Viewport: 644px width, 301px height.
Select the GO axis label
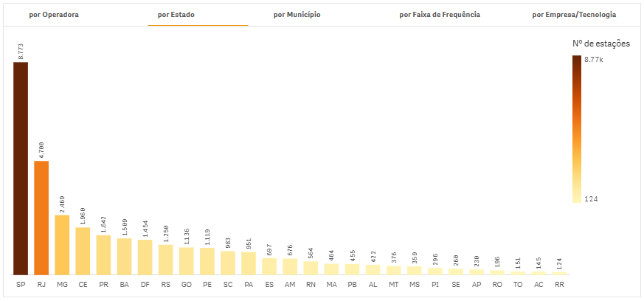(187, 283)
